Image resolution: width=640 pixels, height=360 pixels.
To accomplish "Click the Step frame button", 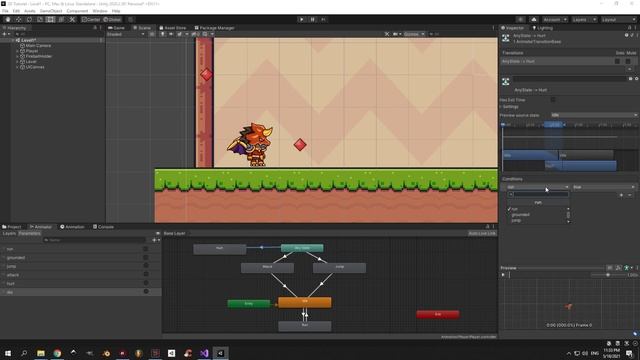I will pyautogui.click(x=323, y=19).
